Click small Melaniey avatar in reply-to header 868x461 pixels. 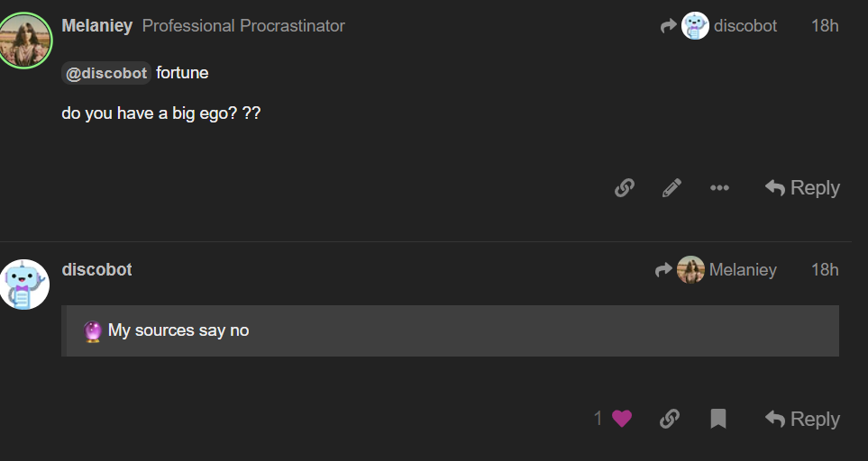(x=690, y=270)
